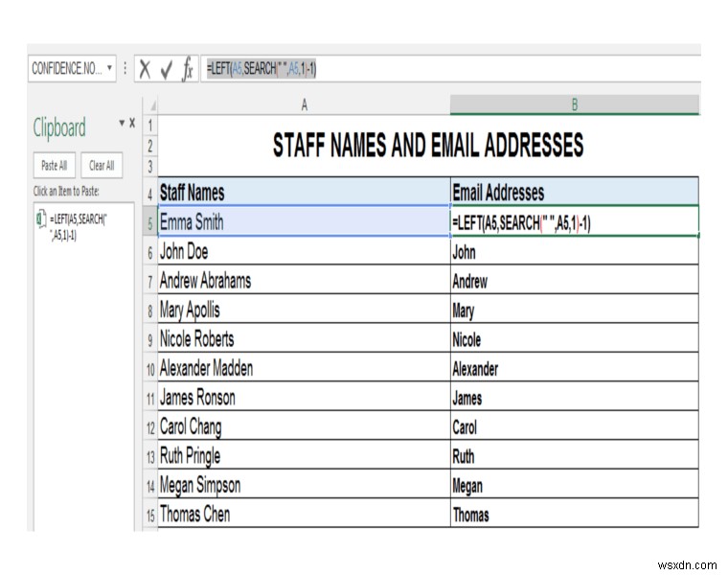728x575 pixels.
Task: Select the Email Addresses header cell
Action: pos(575,192)
